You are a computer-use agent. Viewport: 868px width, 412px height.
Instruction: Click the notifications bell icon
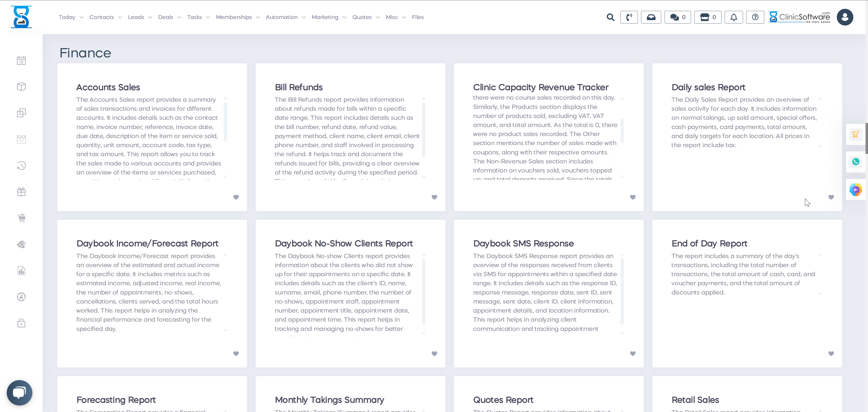point(734,17)
